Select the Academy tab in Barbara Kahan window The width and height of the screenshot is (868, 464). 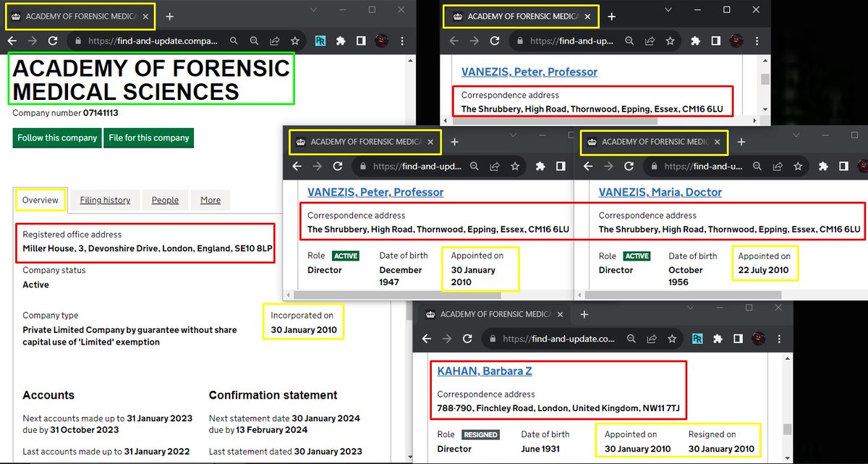tap(494, 314)
